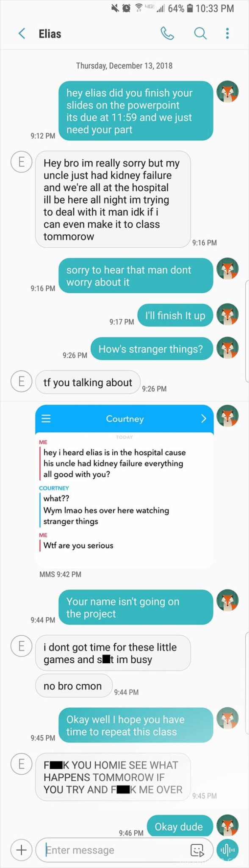Tap the chevron arrow beside Courtney
Screen dimensions: 249x868
pyautogui.click(x=204, y=419)
